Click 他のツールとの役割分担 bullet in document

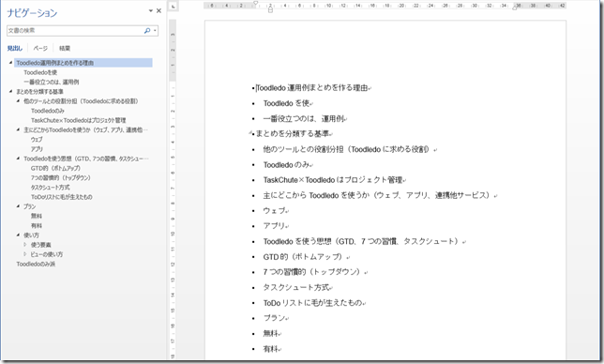346,149
